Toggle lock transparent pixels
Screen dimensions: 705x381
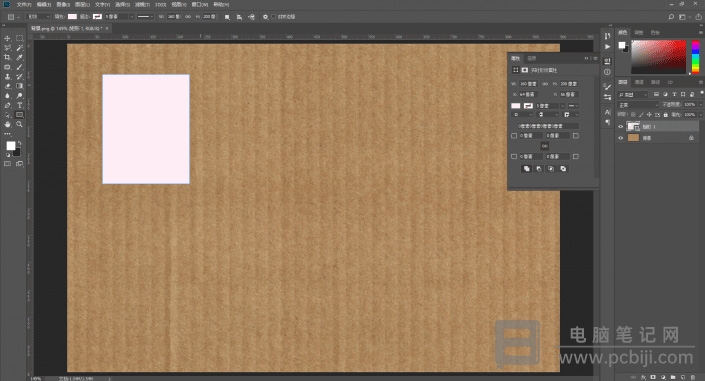point(633,115)
